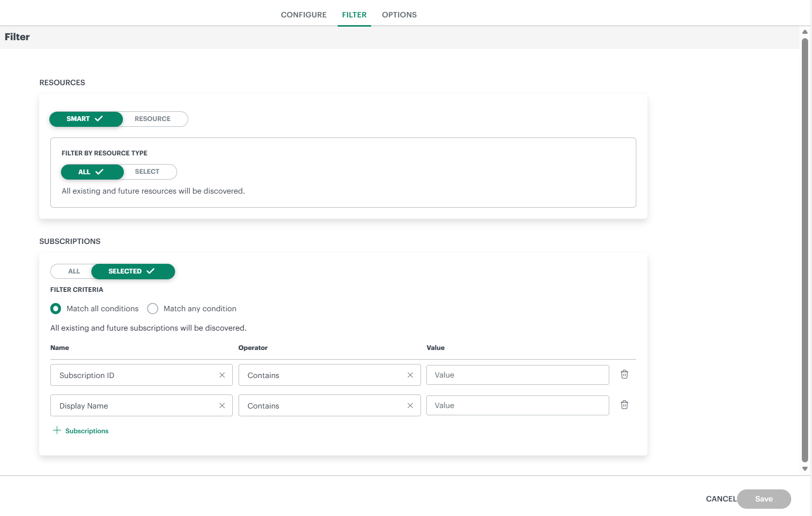The width and height of the screenshot is (812, 516).
Task: Toggle resource type filter to SELECT
Action: (x=147, y=172)
